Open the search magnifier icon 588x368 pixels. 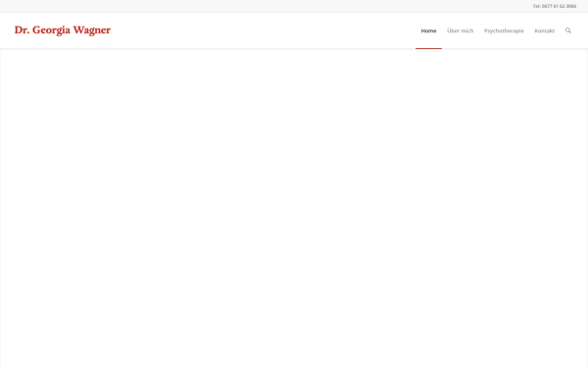568,30
